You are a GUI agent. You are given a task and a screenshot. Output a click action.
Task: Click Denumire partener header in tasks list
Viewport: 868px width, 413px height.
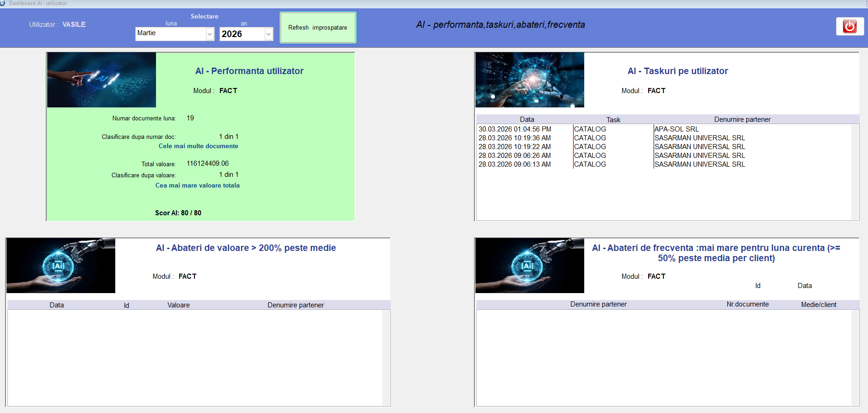point(742,119)
